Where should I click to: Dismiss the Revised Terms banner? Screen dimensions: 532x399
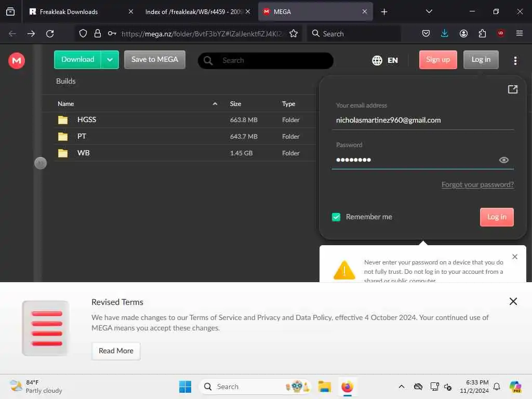tap(513, 302)
